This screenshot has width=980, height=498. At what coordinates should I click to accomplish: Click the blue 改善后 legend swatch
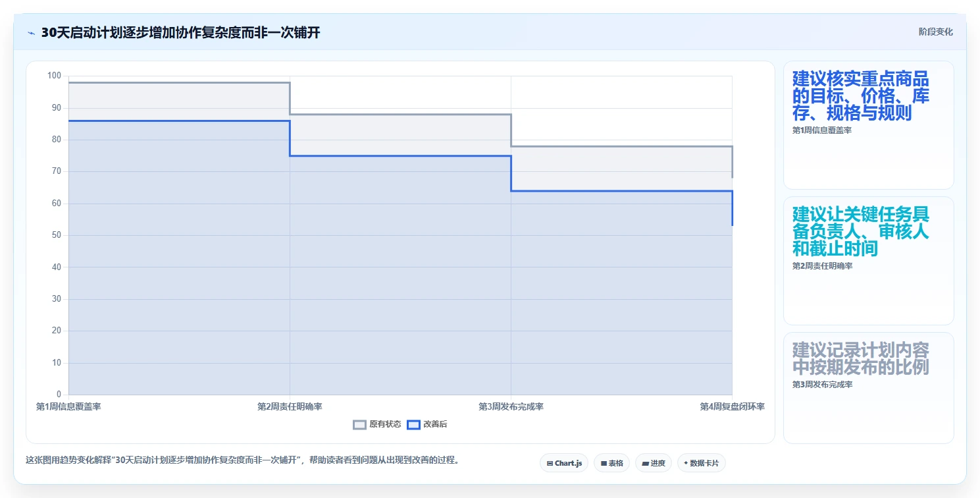pos(413,424)
